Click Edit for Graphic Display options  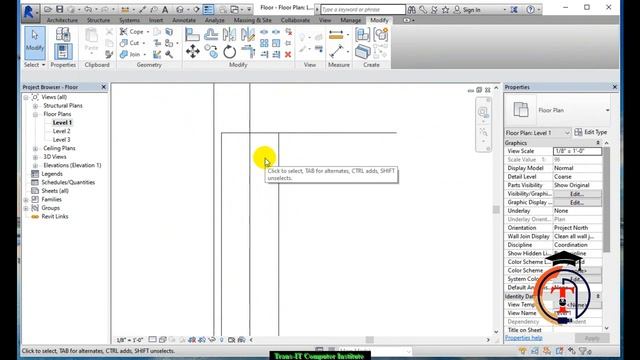[577, 202]
